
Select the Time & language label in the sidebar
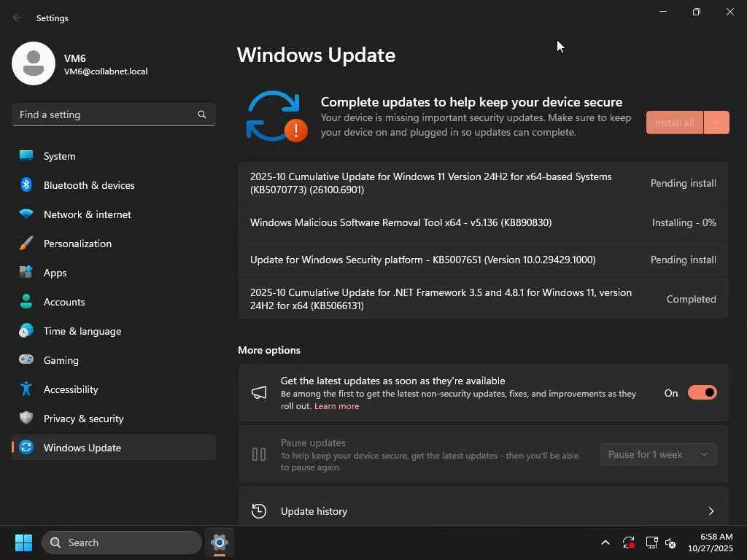[82, 331]
